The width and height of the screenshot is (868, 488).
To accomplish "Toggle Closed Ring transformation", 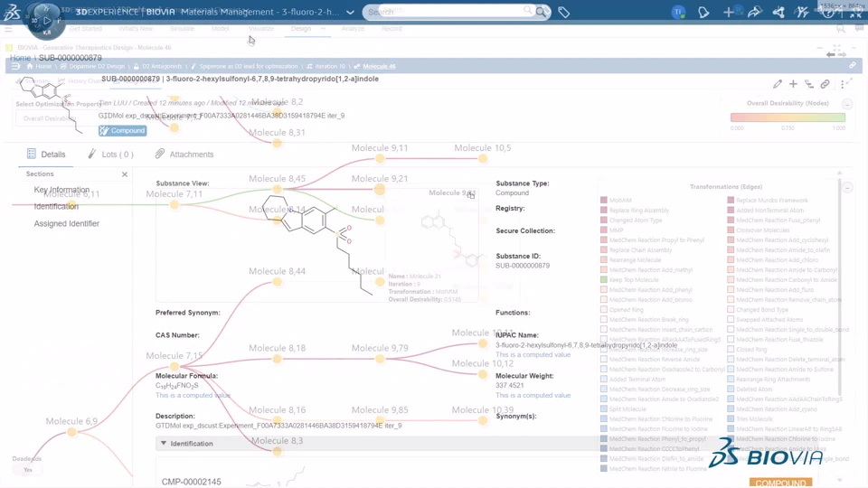I will pyautogui.click(x=731, y=350).
